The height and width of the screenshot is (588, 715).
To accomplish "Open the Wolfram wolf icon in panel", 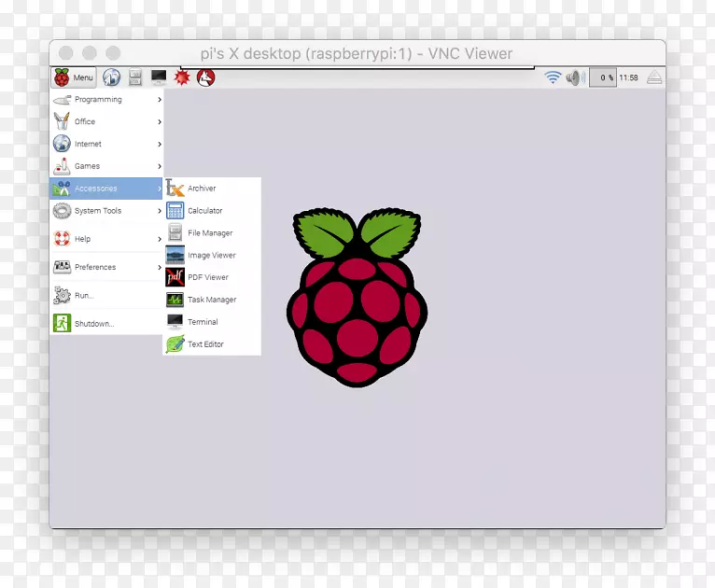I will point(205,77).
